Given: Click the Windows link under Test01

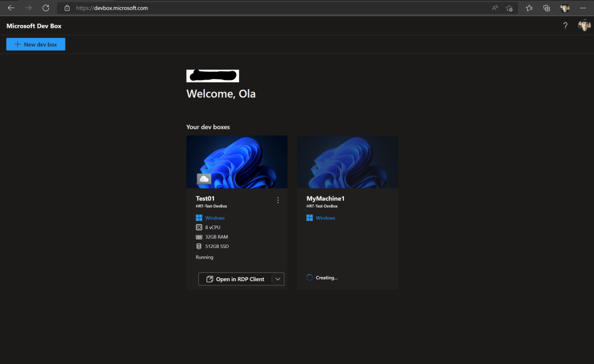Looking at the screenshot, I should coord(215,218).
